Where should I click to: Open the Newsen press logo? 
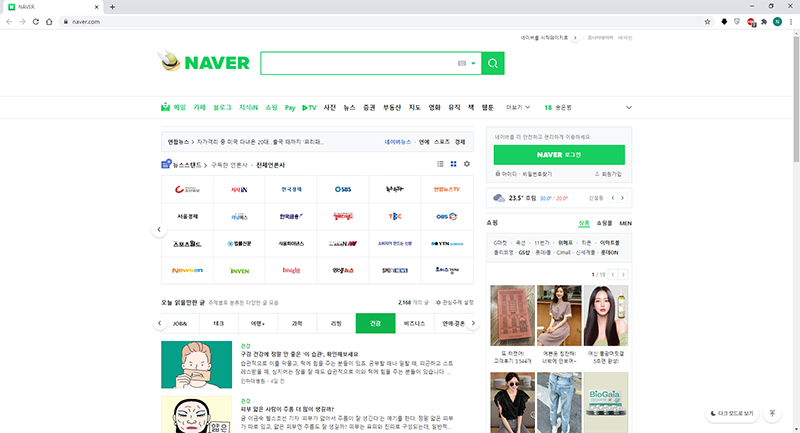tap(187, 270)
